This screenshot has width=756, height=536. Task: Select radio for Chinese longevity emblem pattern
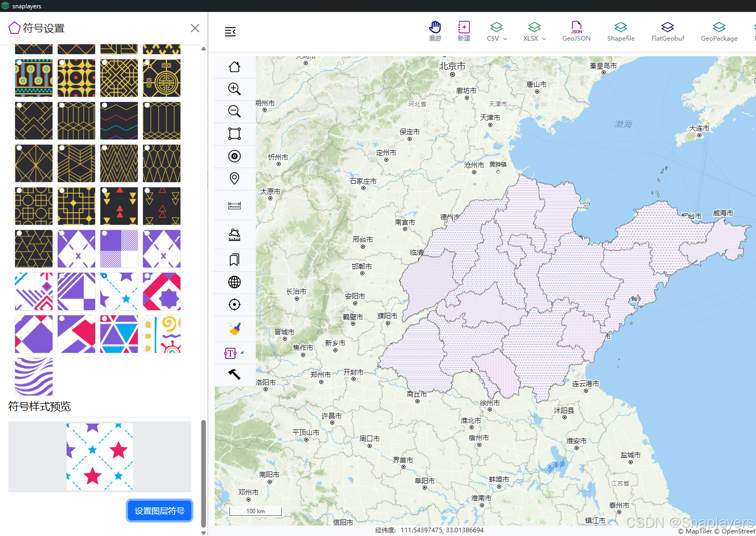(x=147, y=62)
